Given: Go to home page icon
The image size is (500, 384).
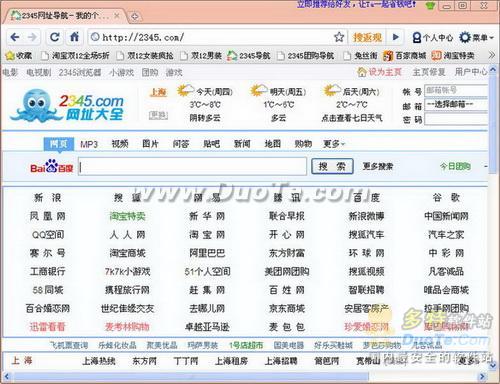Looking at the screenshot, I should (x=74, y=37).
